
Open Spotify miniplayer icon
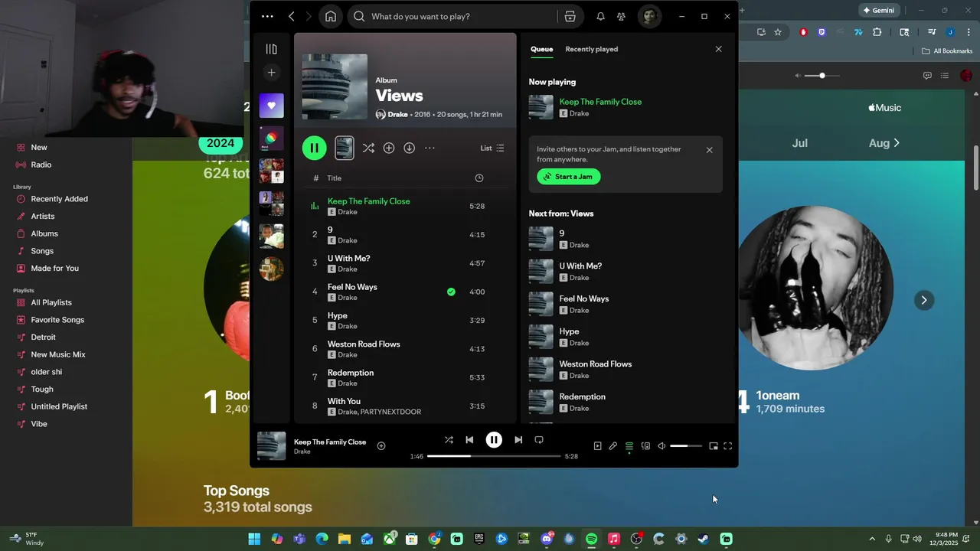[714, 446]
